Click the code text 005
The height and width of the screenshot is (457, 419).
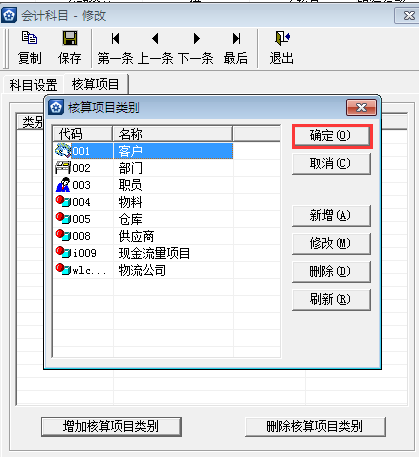coord(81,219)
